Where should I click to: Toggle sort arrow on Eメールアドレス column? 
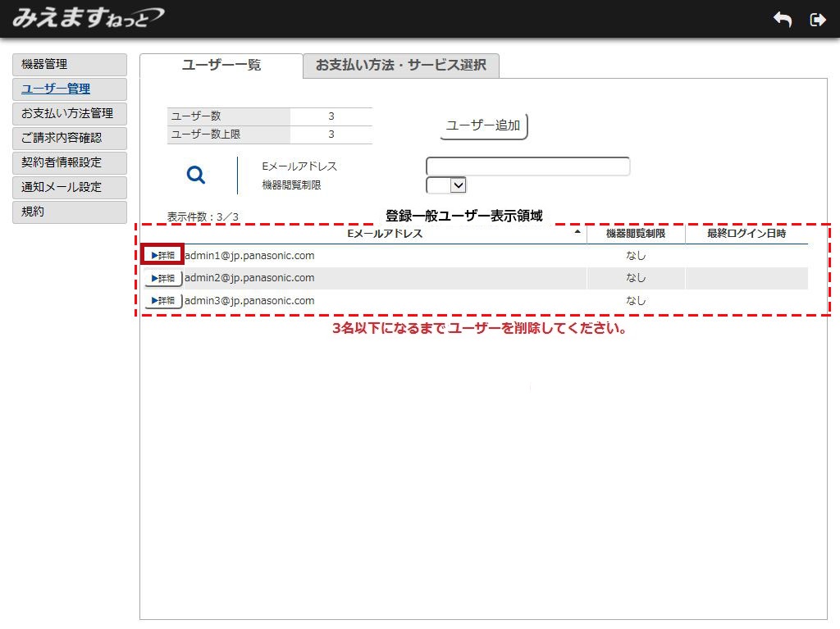(x=577, y=234)
